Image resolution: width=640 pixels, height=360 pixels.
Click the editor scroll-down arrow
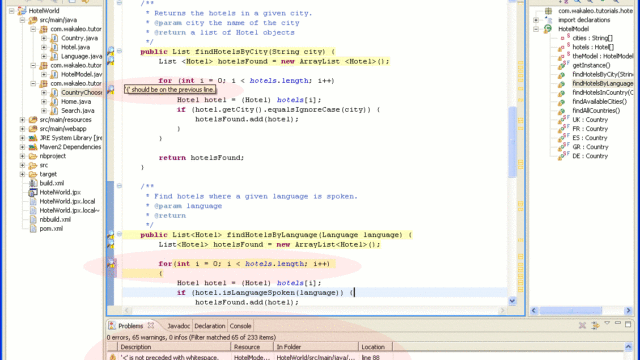click(x=513, y=301)
